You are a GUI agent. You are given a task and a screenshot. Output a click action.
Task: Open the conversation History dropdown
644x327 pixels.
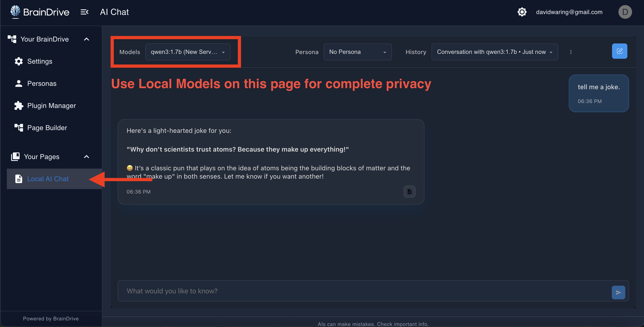494,52
